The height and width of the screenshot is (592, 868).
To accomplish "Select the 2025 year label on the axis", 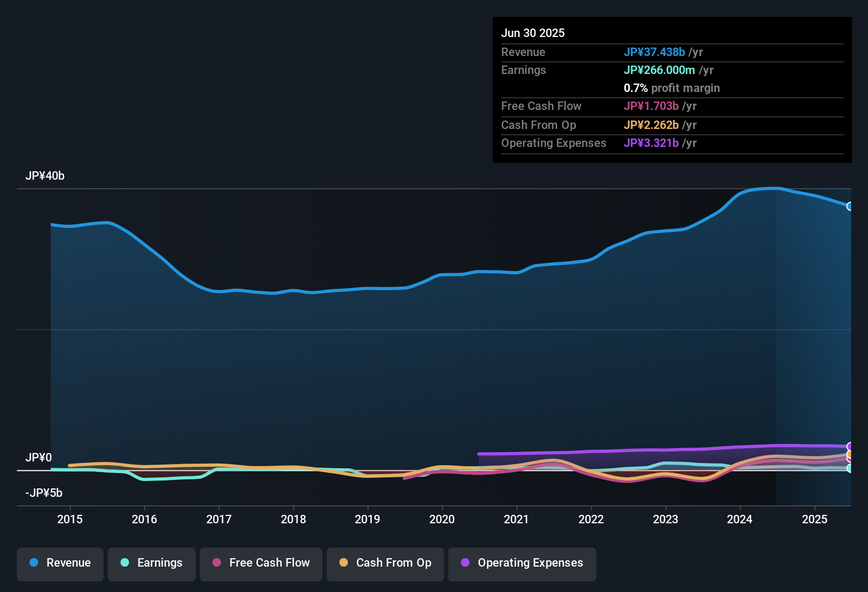I will click(815, 519).
